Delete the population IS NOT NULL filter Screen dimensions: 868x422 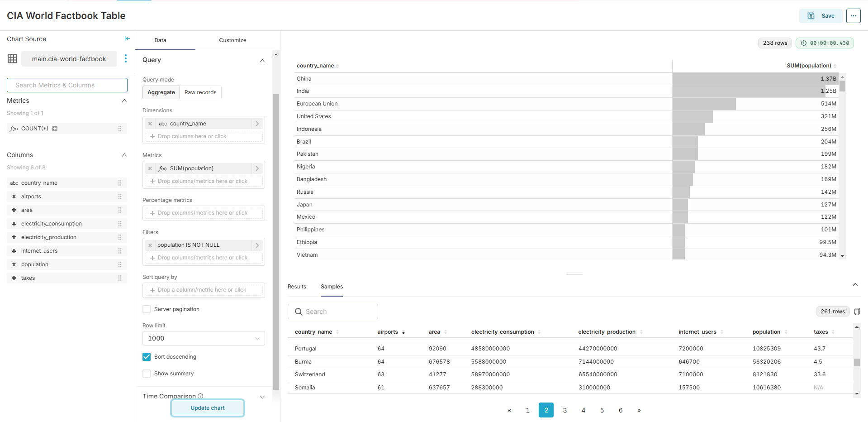coord(150,245)
